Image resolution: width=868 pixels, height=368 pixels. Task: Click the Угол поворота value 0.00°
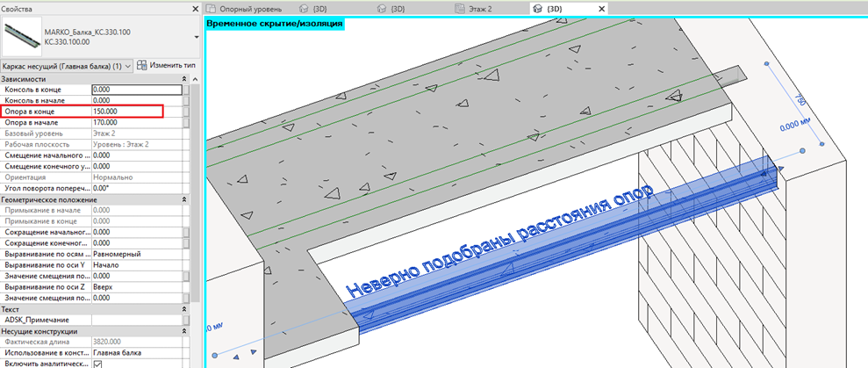(137, 189)
